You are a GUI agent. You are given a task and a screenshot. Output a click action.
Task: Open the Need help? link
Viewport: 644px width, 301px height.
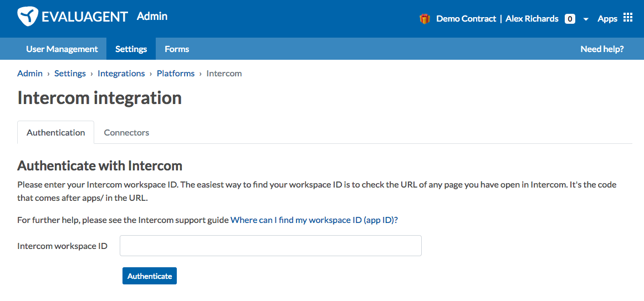tap(602, 49)
